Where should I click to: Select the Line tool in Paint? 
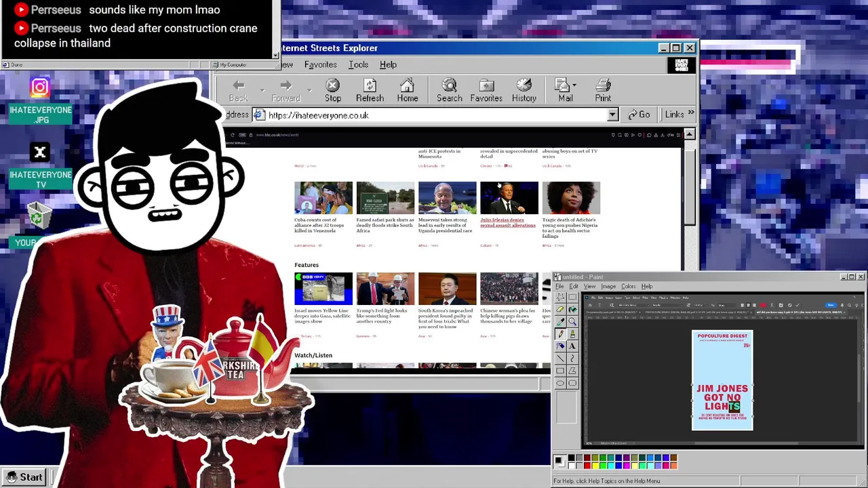click(560, 358)
